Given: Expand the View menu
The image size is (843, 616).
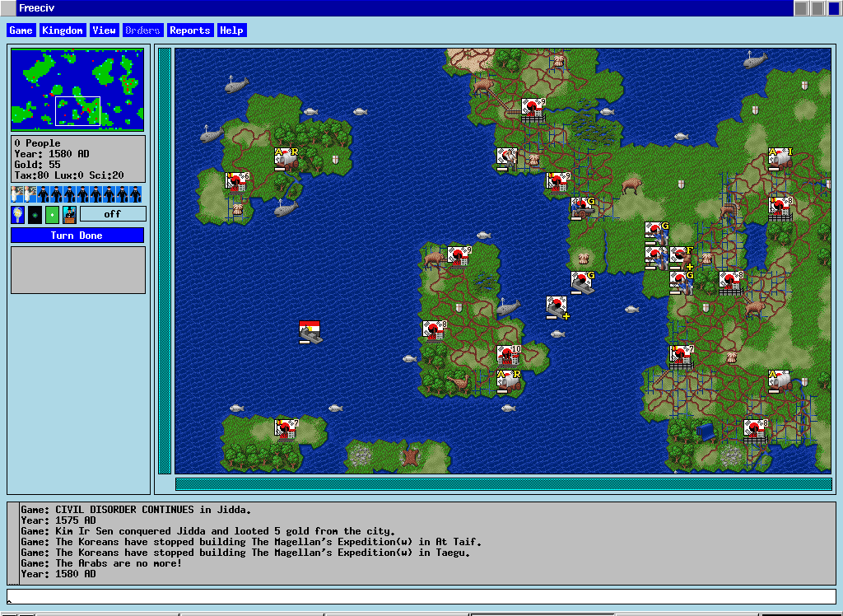Looking at the screenshot, I should tap(104, 30).
